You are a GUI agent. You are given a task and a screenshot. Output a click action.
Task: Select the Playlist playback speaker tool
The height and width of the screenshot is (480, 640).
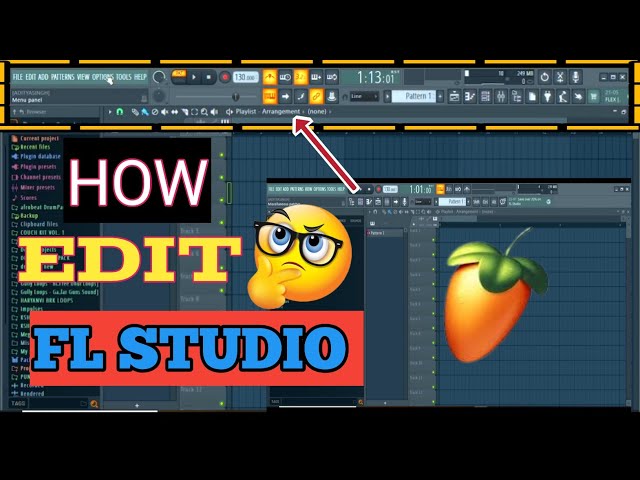coord(214,111)
